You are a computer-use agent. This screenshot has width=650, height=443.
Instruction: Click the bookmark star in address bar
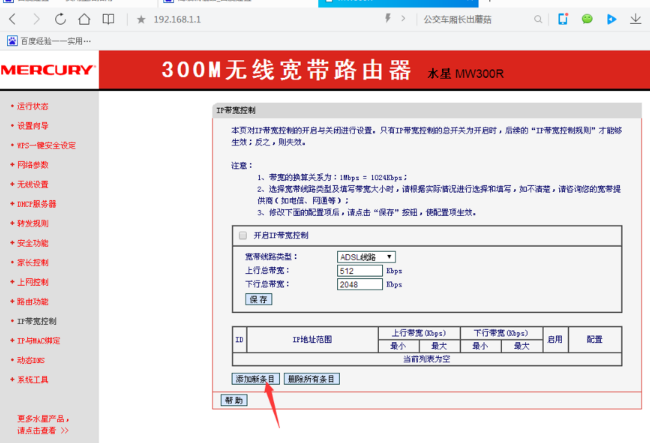pyautogui.click(x=141, y=19)
